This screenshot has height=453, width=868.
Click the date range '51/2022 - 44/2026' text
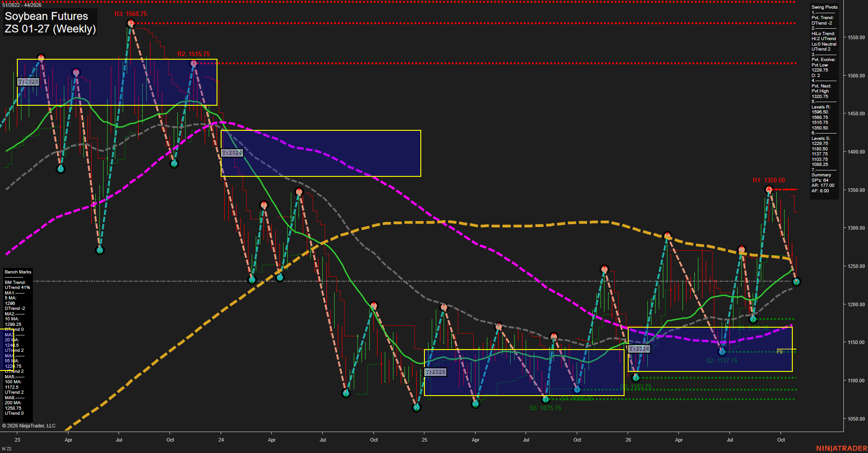22,5
